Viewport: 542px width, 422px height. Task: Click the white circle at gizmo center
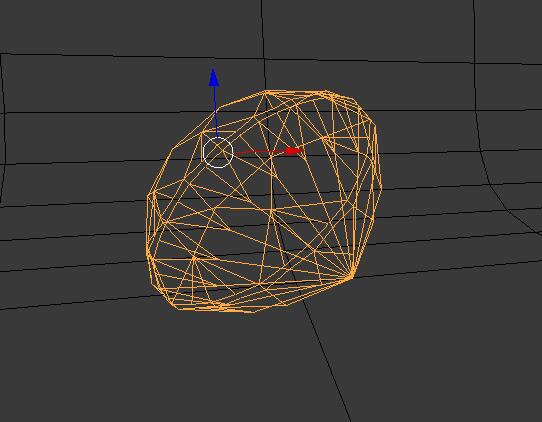click(218, 152)
